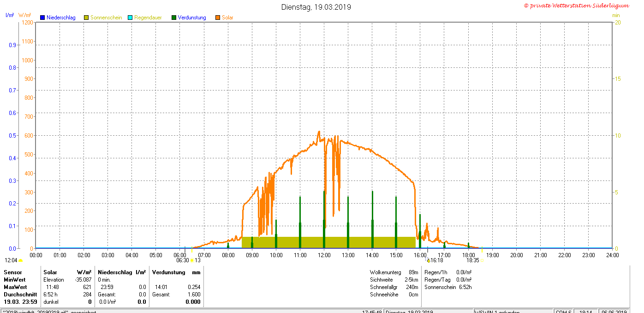Click the sunset marker at 18:35

tap(481, 260)
